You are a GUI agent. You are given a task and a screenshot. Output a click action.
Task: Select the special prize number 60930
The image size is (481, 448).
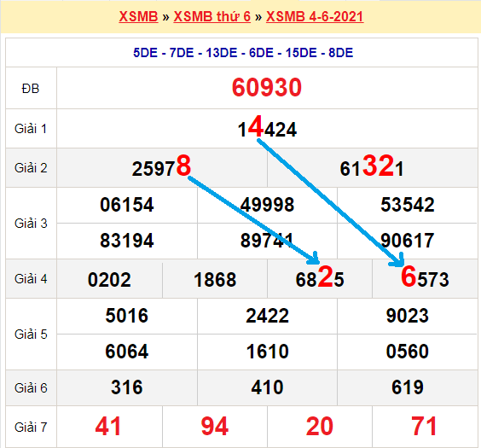(267, 88)
